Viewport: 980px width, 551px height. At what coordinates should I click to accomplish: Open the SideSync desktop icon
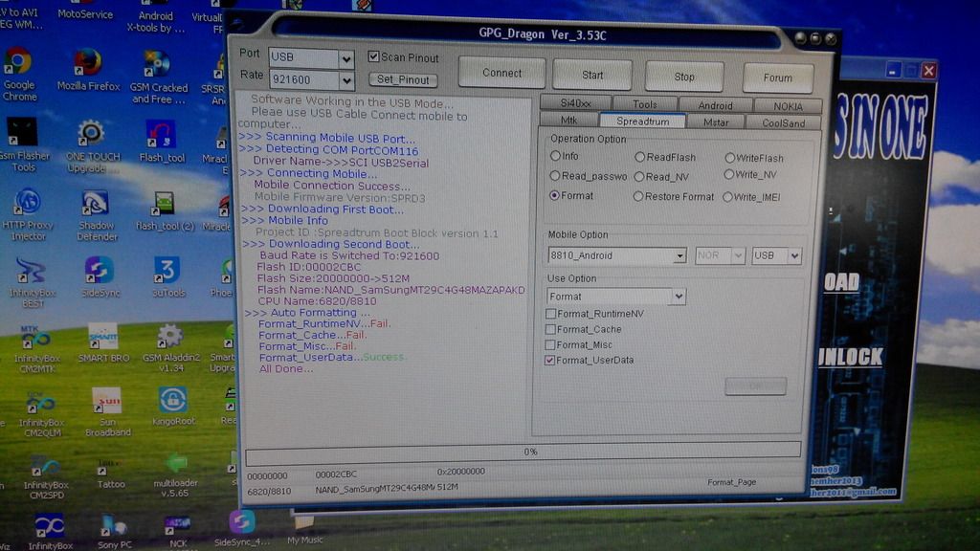[100, 276]
